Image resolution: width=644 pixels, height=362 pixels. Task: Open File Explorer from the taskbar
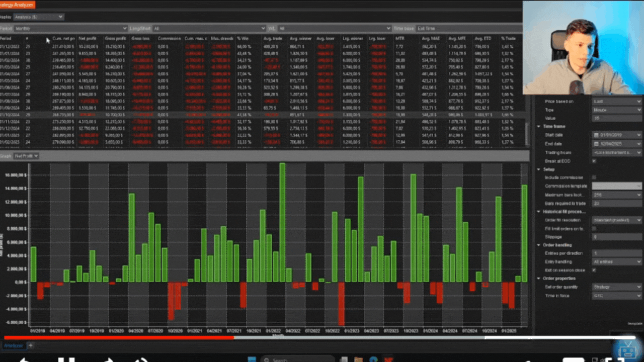tap(358, 359)
